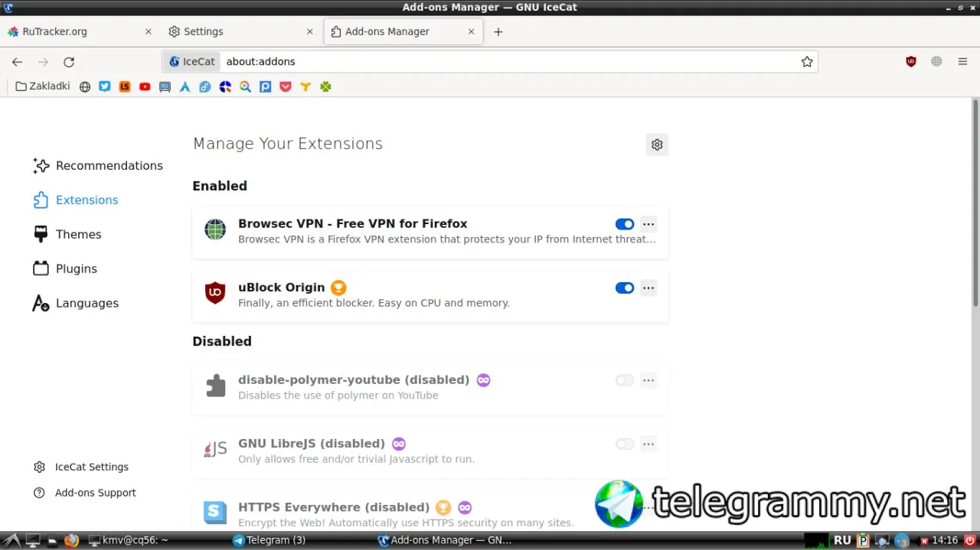The height and width of the screenshot is (550, 980).
Task: Open the YouTube bookmark icon
Action: [145, 86]
